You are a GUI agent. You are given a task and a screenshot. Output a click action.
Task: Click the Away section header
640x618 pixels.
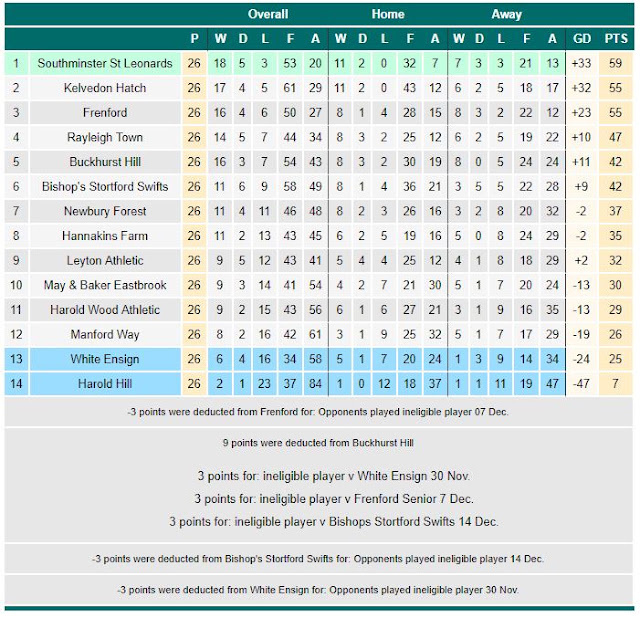(x=507, y=14)
